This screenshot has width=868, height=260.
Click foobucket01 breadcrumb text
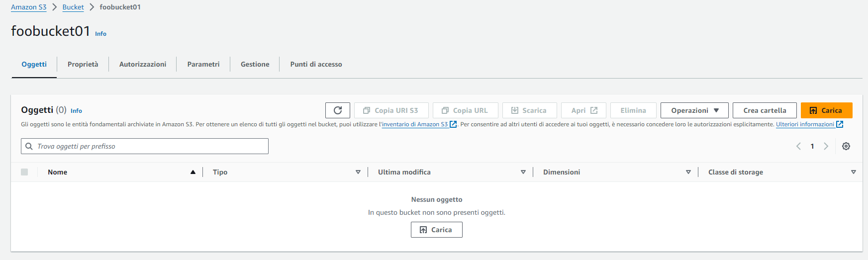(x=120, y=7)
